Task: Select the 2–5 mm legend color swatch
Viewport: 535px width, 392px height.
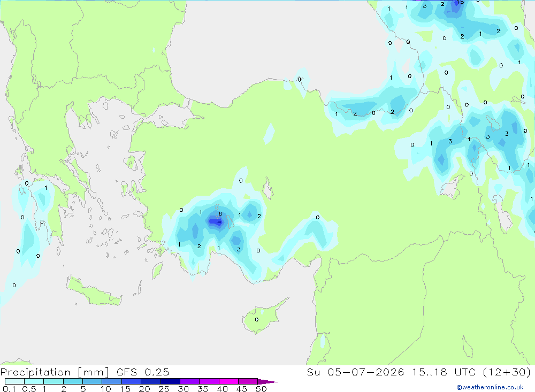Action: 73,381
